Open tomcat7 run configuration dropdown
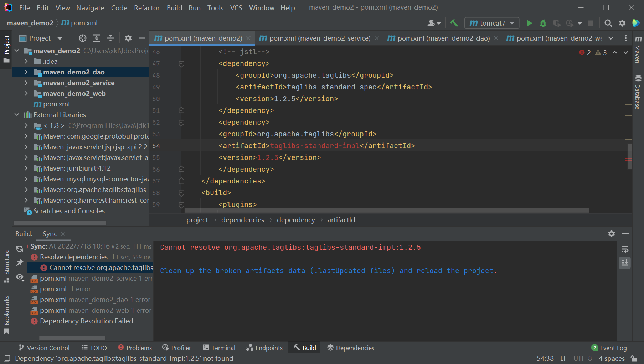The image size is (644, 364). click(x=492, y=23)
